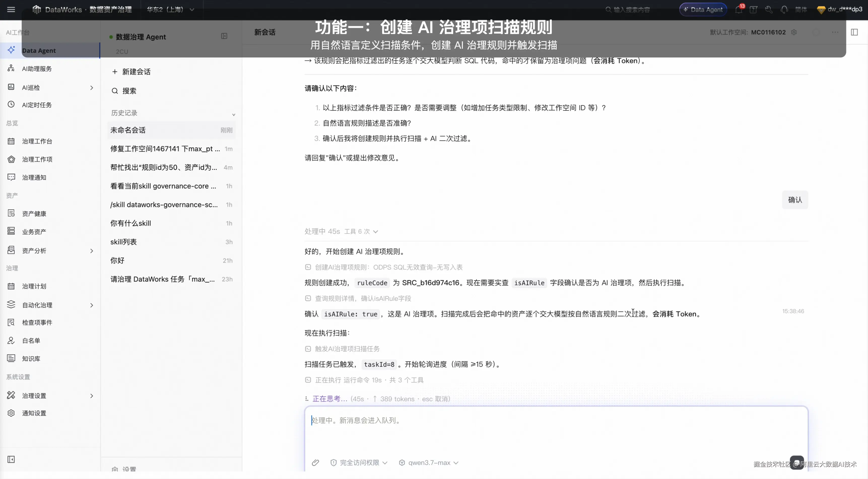Image resolution: width=868 pixels, height=479 pixels.
Task: Expand the 自动化治理 submenu chevron
Action: [x=92, y=305]
